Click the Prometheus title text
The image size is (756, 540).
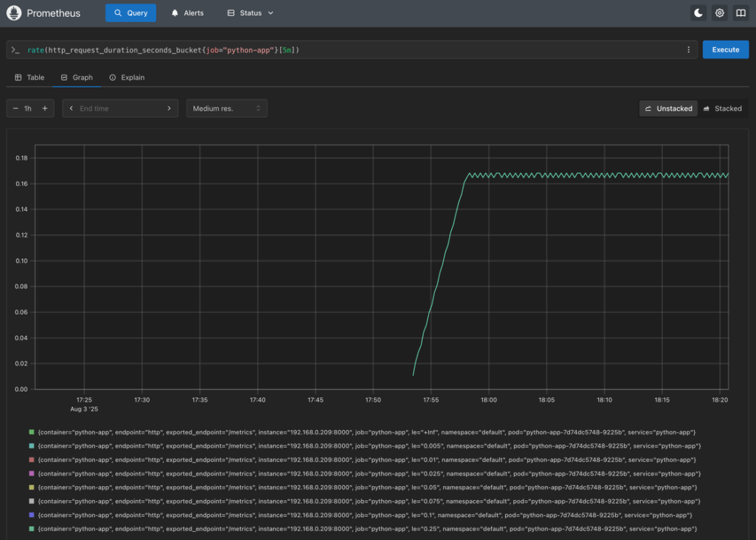coord(53,13)
